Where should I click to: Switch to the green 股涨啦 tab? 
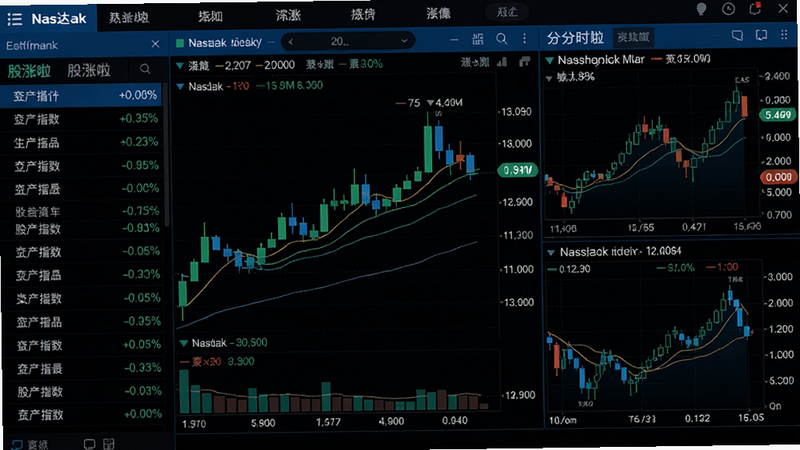pos(30,71)
